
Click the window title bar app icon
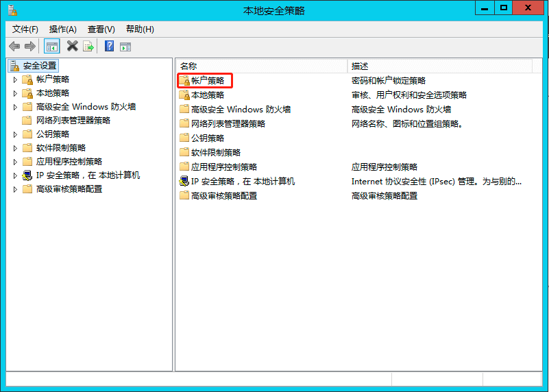point(12,11)
